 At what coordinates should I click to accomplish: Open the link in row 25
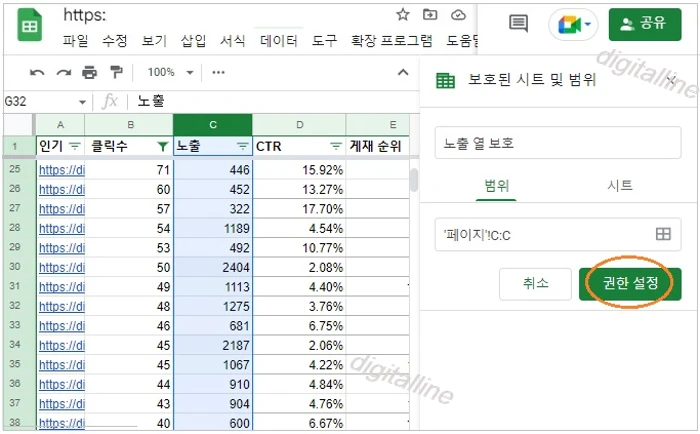click(61, 170)
